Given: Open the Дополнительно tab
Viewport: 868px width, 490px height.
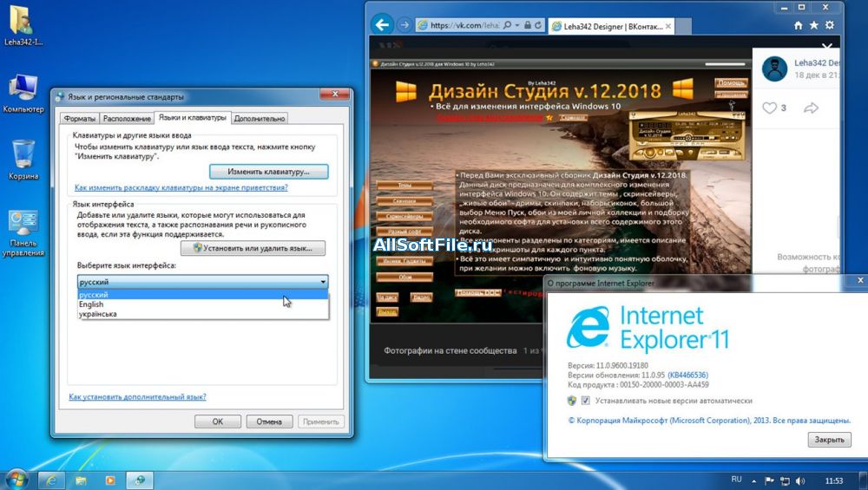Looking at the screenshot, I should 259,118.
